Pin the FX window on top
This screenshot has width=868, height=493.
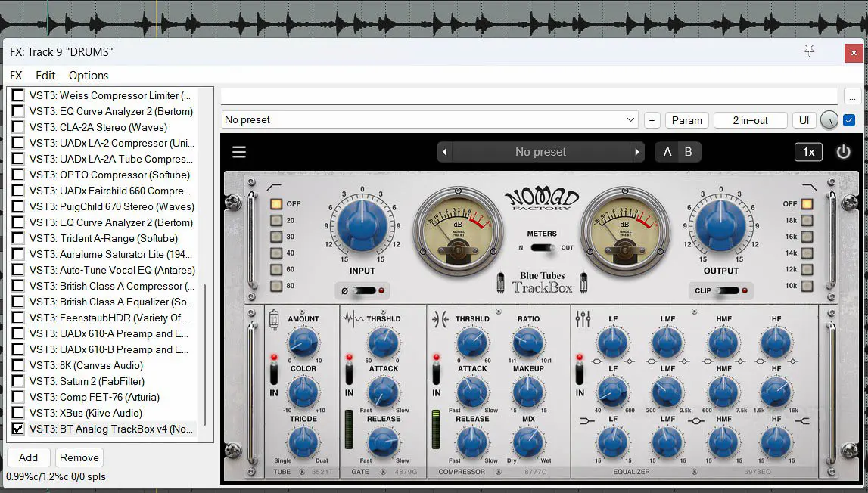809,51
